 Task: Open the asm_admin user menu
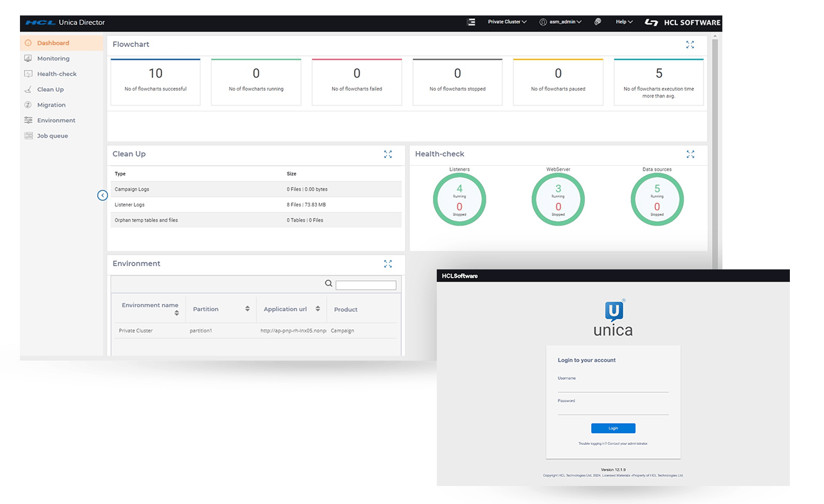[x=560, y=22]
